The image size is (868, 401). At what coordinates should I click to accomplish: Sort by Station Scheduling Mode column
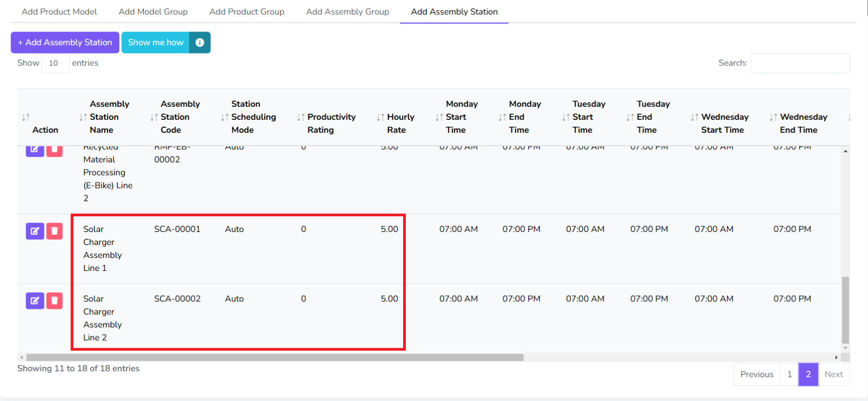253,117
